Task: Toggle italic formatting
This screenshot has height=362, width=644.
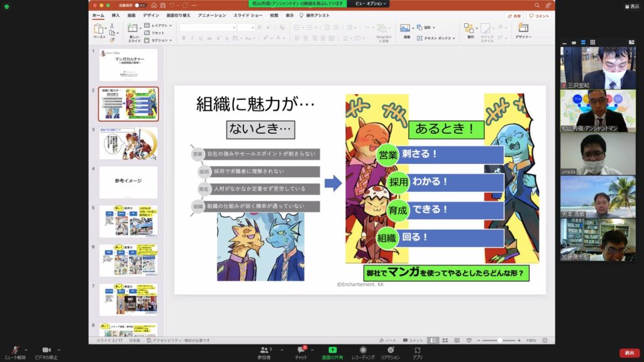Action: [x=192, y=38]
